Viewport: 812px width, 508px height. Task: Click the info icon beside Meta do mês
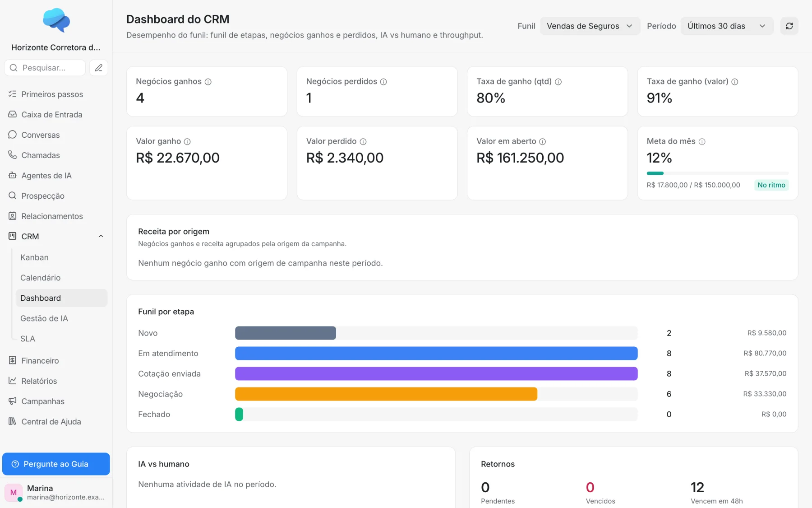[x=702, y=141]
